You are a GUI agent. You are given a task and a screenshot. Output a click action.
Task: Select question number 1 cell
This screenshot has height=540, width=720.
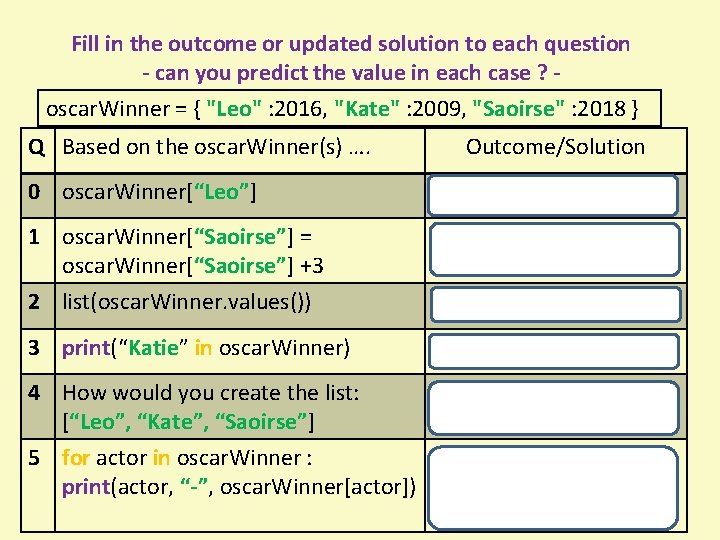[x=38, y=250]
